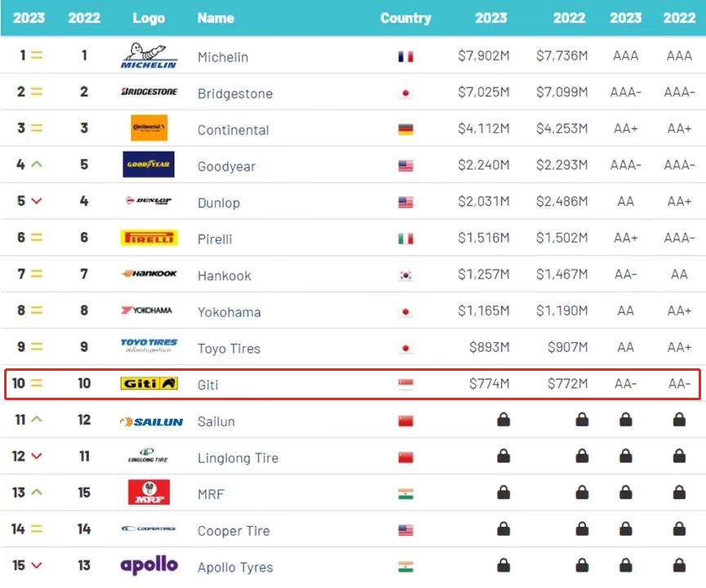Image resolution: width=706 pixels, height=588 pixels.
Task: Click the Giti logo
Action: (x=149, y=383)
